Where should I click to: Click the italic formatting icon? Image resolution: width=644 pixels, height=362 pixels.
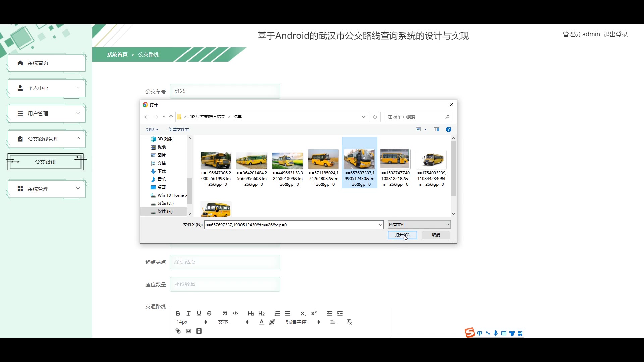coord(189,313)
